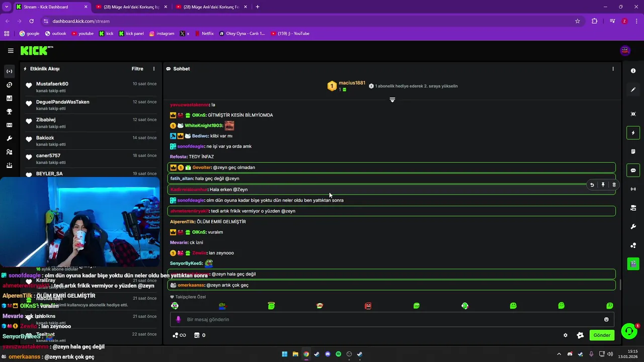Click the green clapperboard clip button
This screenshot has width=644, height=362.
[633, 263]
